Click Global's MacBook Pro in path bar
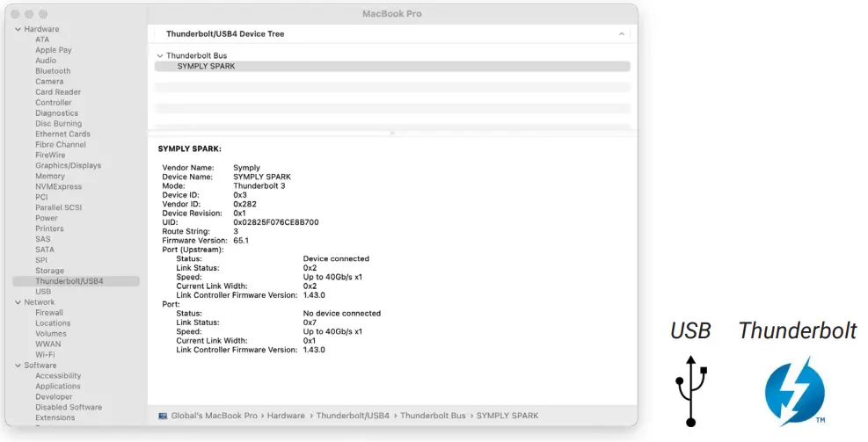Screen dimensions: 868x442 coord(215,416)
